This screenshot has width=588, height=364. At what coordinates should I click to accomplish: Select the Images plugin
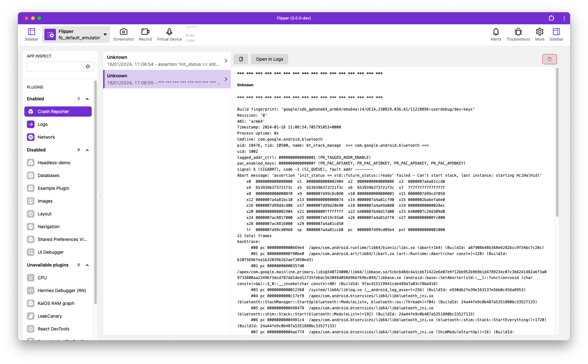coord(58,201)
